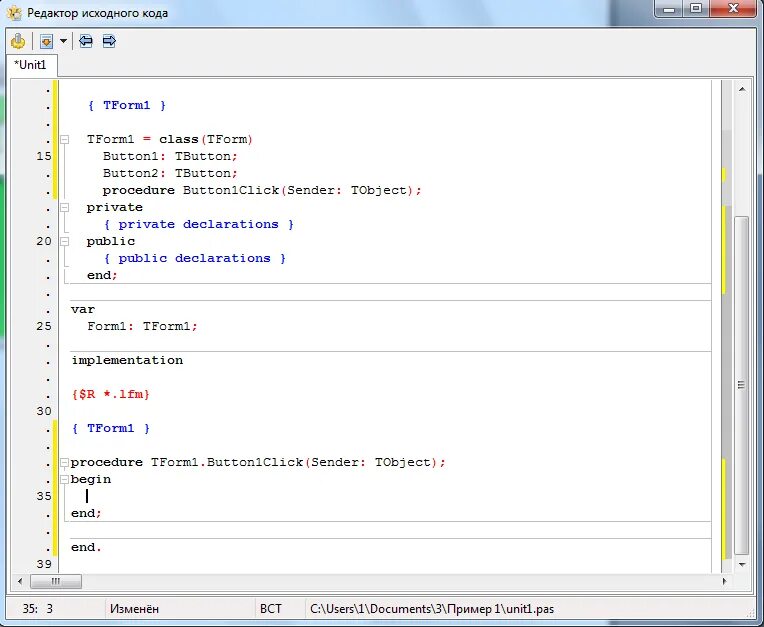764x627 pixels.
Task: Collapse the TForm1 class fold marker
Action: pos(64,140)
